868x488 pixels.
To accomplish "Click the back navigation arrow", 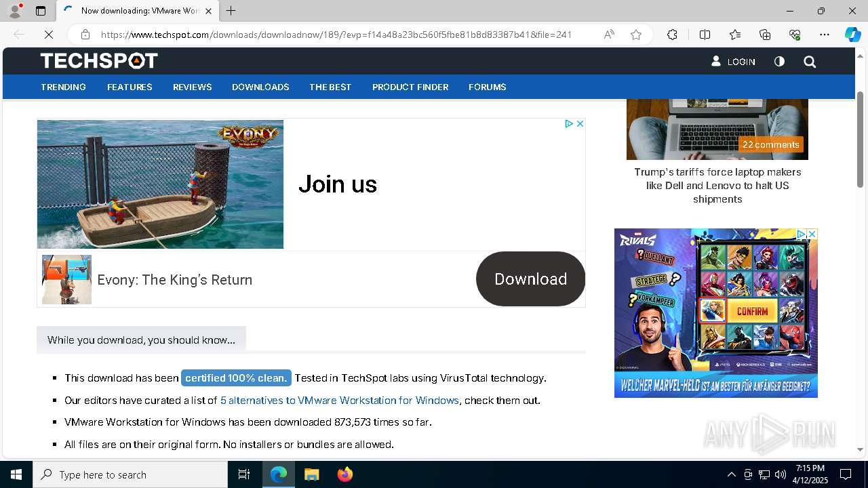I will [x=19, y=35].
